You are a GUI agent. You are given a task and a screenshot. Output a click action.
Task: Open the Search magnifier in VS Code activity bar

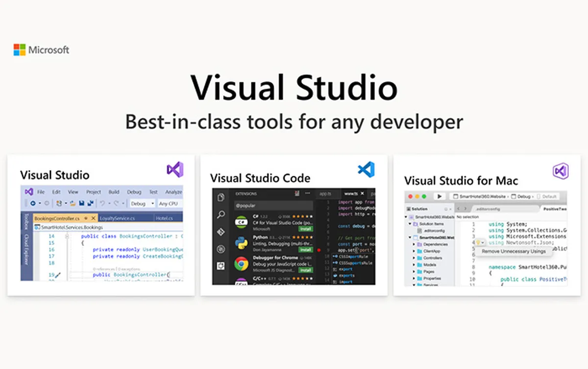221,214
